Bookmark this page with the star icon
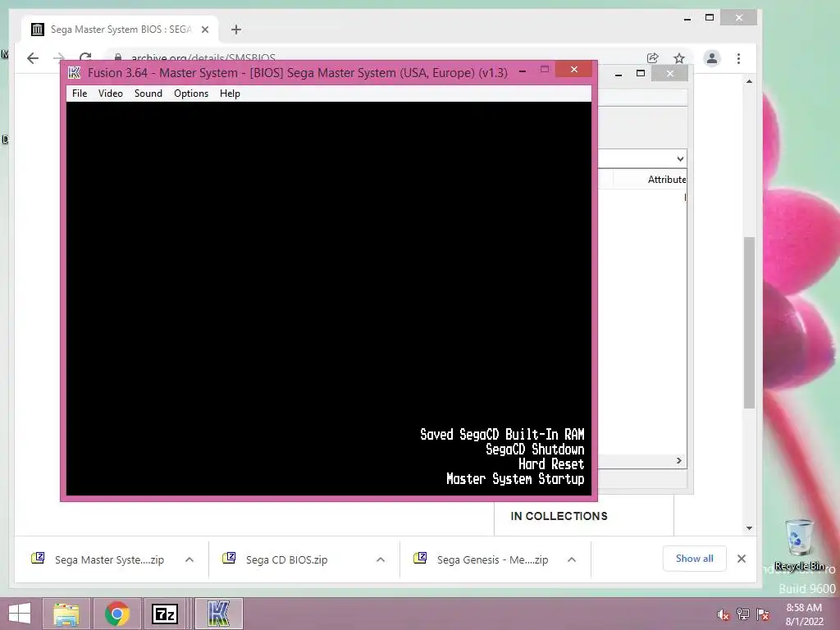 pos(678,58)
